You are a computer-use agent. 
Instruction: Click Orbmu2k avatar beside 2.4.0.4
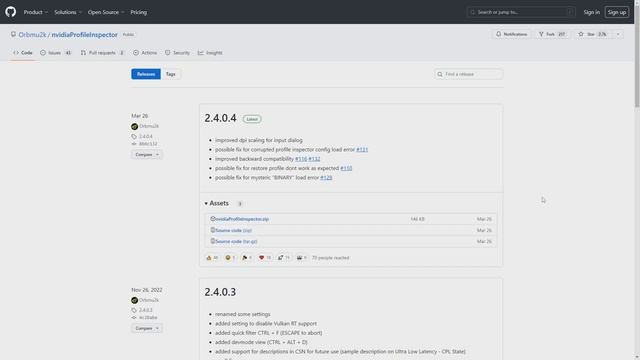point(135,126)
